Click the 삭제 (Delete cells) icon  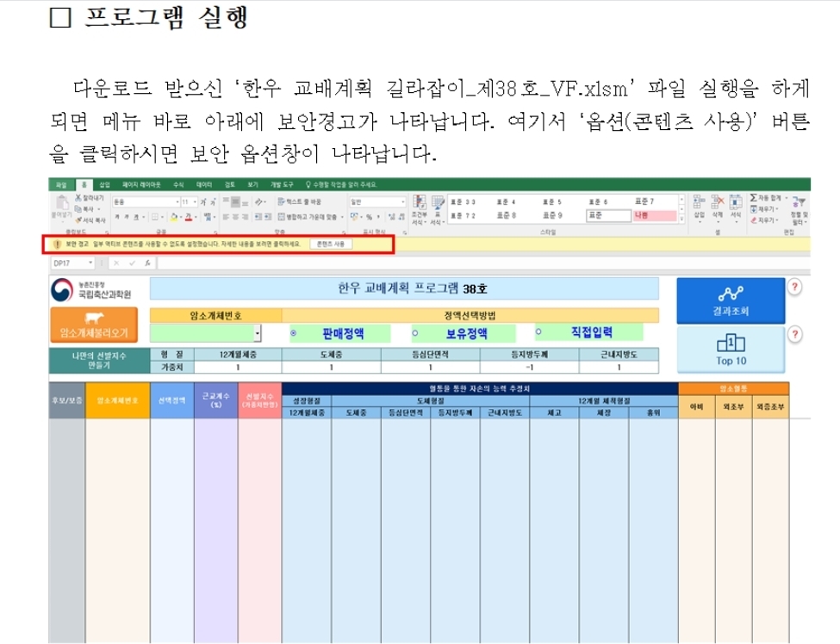(x=716, y=206)
